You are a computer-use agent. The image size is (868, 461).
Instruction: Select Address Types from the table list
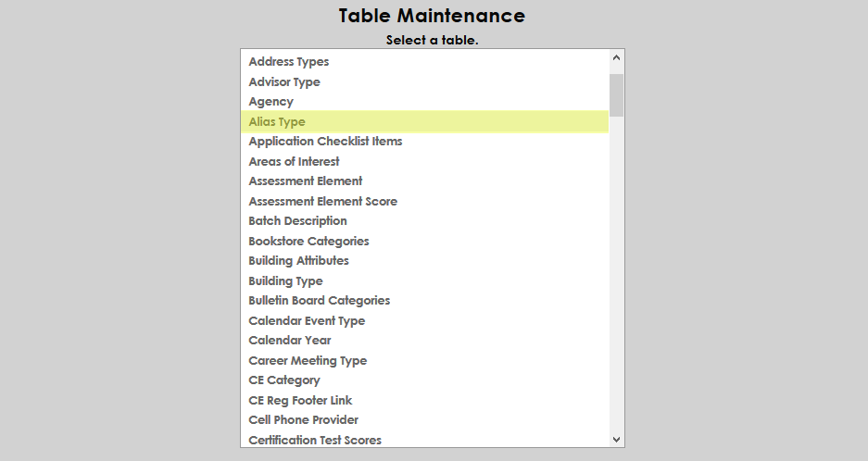click(288, 62)
